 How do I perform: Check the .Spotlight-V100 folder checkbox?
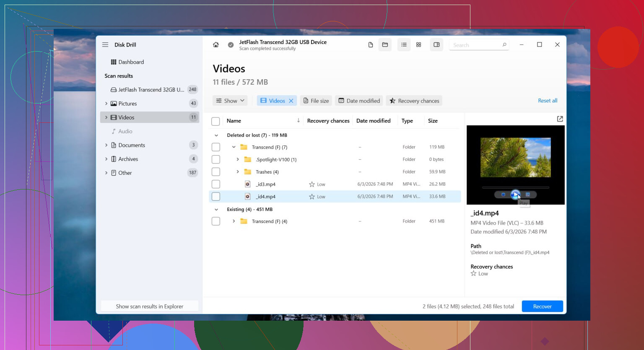coord(216,160)
